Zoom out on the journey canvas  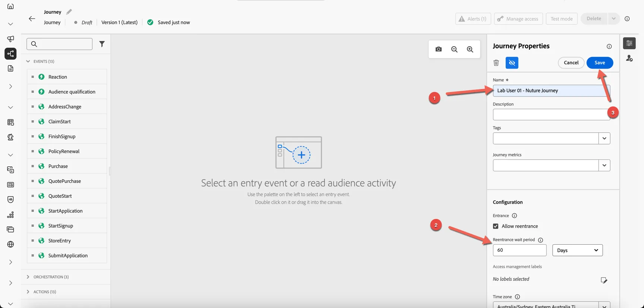(454, 49)
